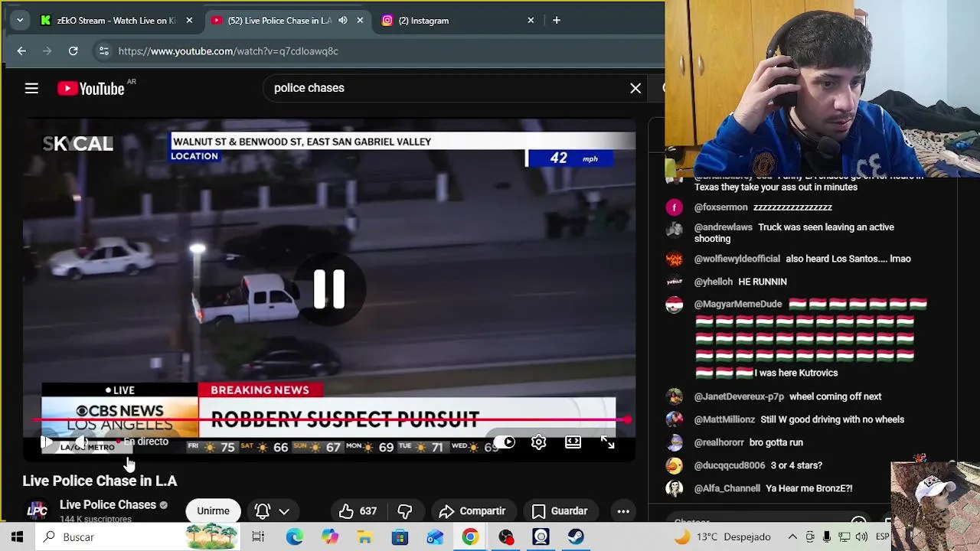Clear the 'police chases' search text
The image size is (980, 551).
635,88
